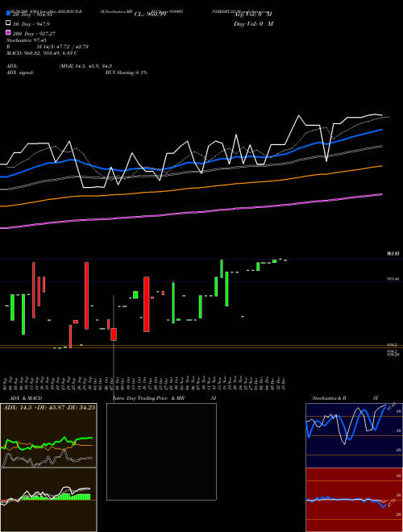
Task: Click the empty Intra Day Trading Price panel
Action: click(x=161, y=451)
